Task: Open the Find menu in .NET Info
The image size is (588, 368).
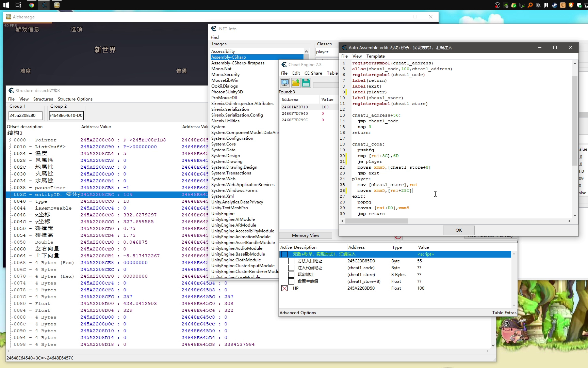Action: [215, 37]
